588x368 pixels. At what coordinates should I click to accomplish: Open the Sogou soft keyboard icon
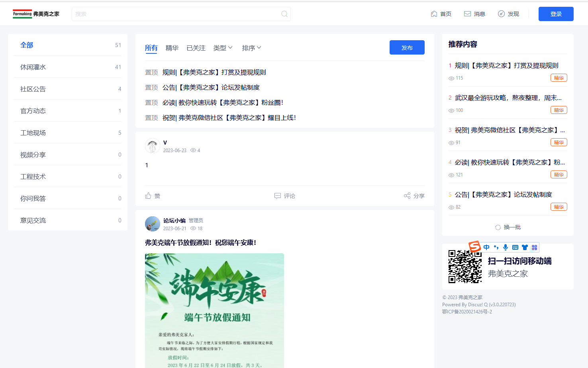(x=515, y=247)
